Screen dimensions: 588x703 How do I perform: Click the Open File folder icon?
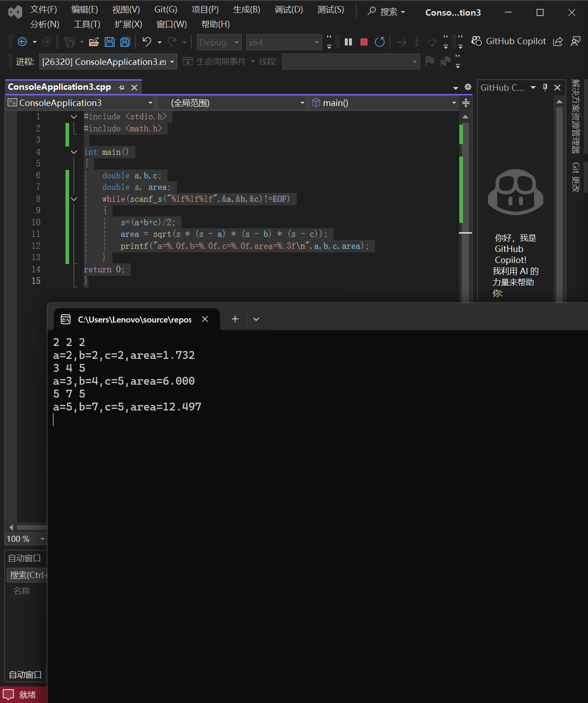click(94, 42)
